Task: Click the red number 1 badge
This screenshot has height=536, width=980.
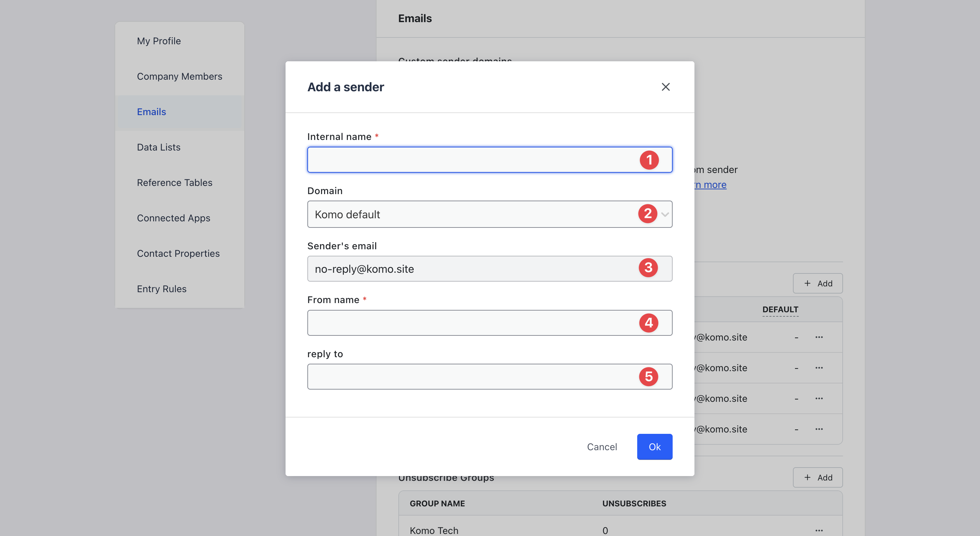Action: [649, 160]
